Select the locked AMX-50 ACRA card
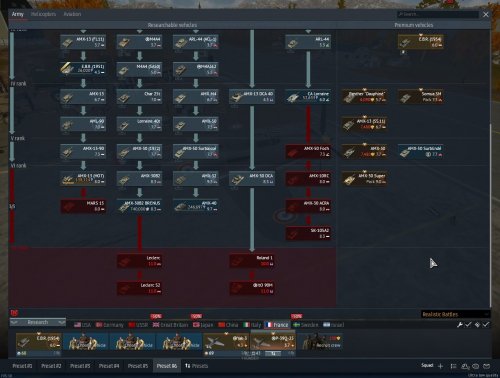This screenshot has height=378, width=500. pos(308,206)
